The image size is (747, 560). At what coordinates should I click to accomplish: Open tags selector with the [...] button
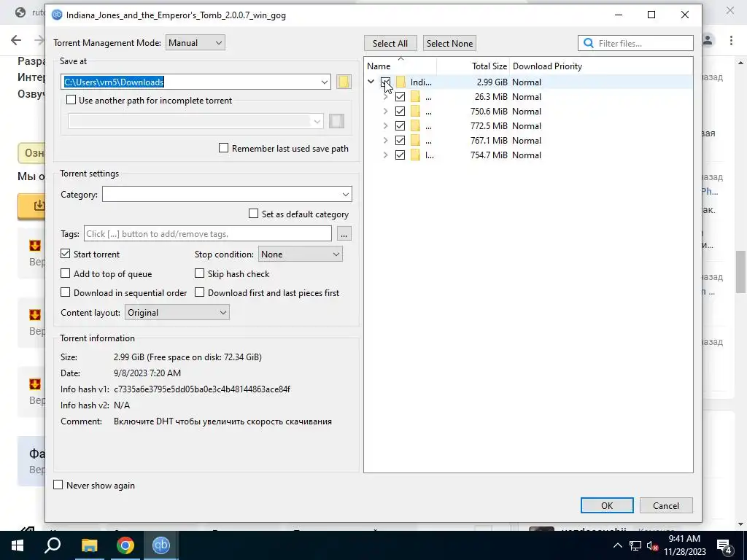(344, 234)
